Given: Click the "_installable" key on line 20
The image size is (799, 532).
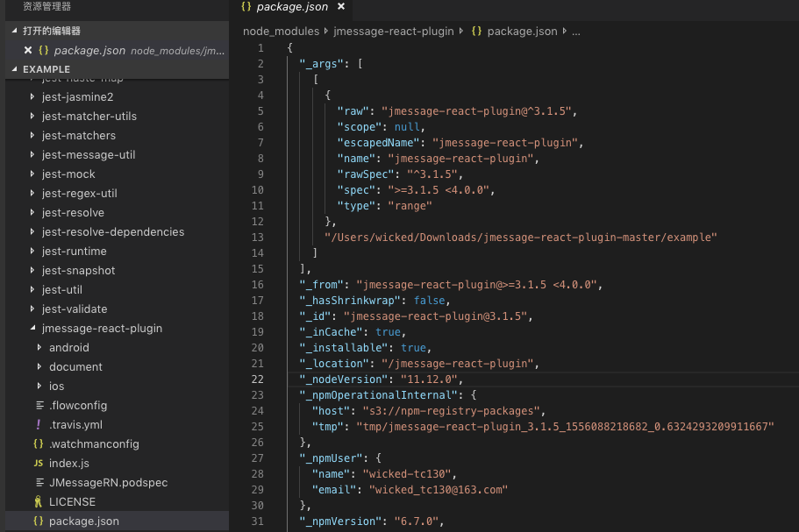Looking at the screenshot, I should [x=344, y=348].
